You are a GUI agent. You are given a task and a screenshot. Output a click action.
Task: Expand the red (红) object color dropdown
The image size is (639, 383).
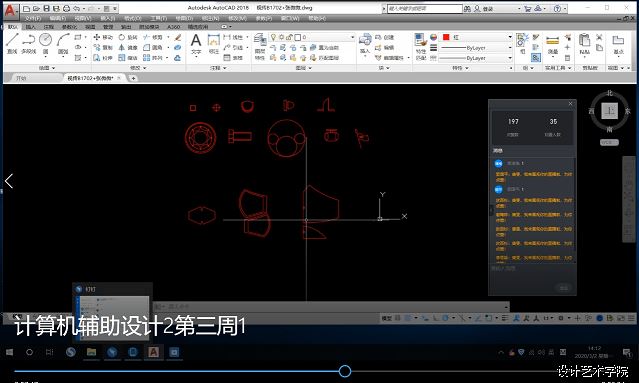point(476,37)
